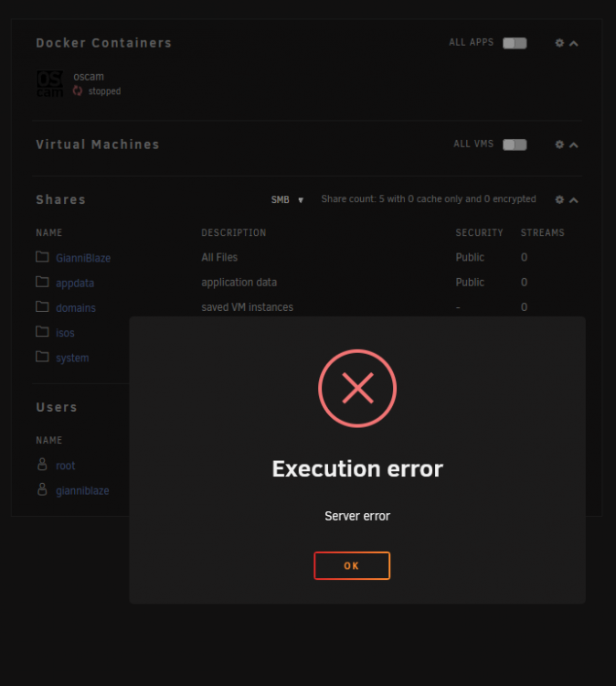Click streams value in GianniBlaze row
Image resolution: width=616 pixels, height=686 pixels.
point(524,257)
